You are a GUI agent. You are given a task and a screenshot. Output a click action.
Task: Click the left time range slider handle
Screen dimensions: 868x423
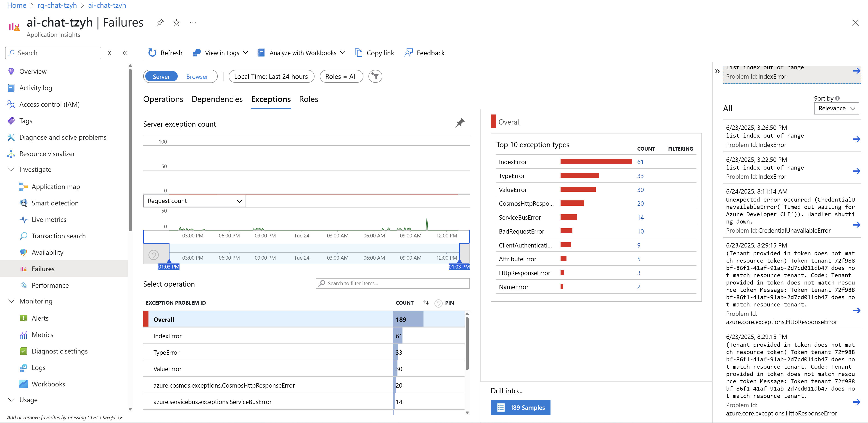tap(169, 261)
